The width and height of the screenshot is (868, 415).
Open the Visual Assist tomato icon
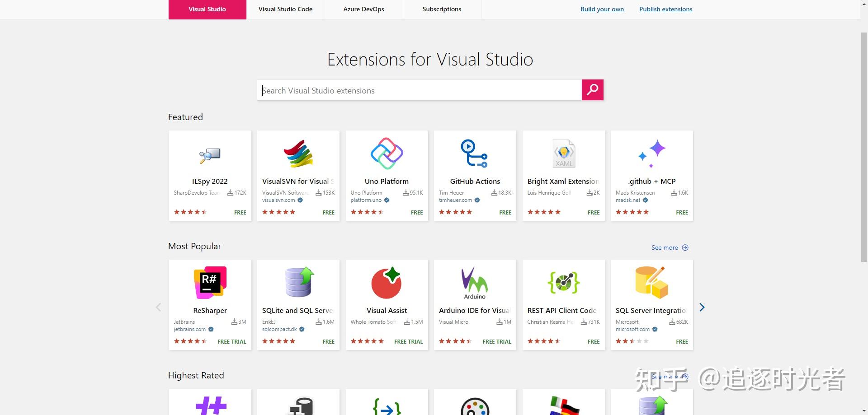point(387,283)
